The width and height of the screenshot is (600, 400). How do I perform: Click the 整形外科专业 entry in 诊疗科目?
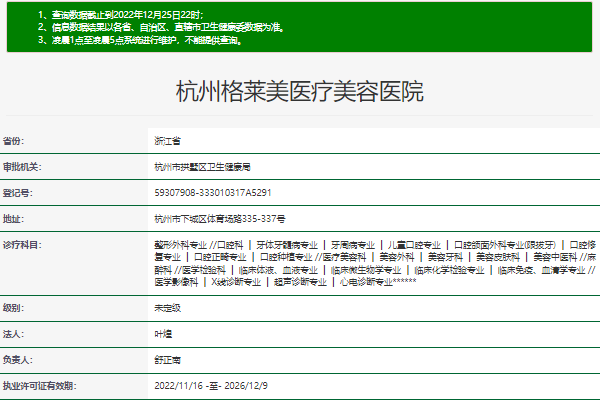coord(181,245)
